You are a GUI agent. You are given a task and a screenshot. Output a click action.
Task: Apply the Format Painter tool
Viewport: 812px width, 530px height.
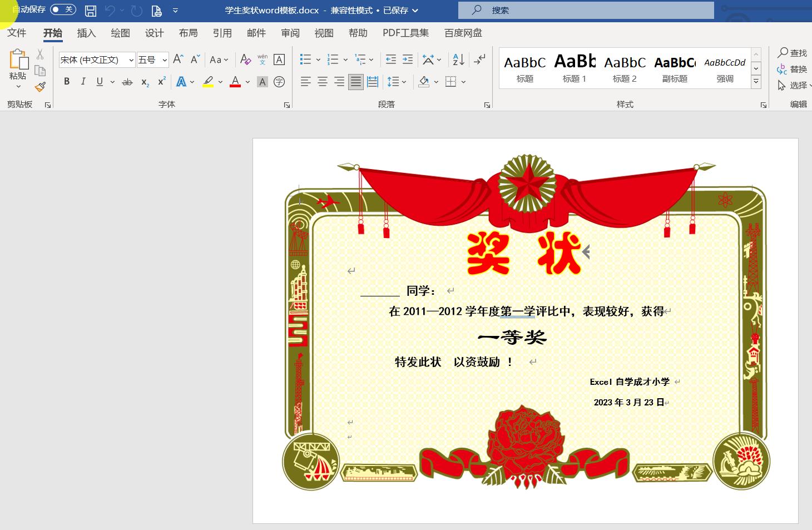[x=39, y=86]
